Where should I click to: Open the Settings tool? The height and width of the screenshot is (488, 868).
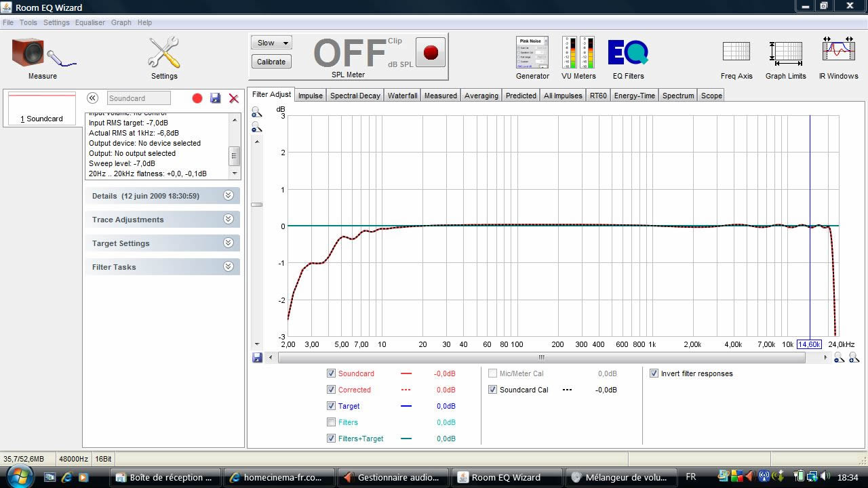pyautogui.click(x=164, y=58)
